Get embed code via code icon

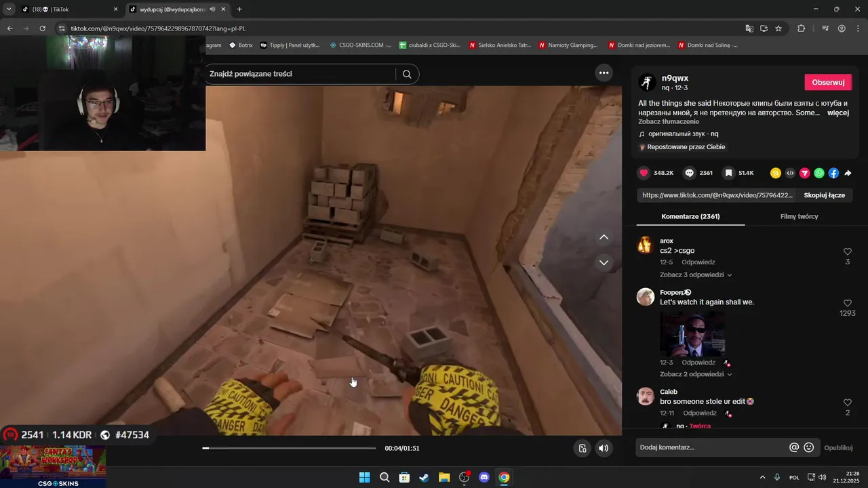pyautogui.click(x=790, y=173)
